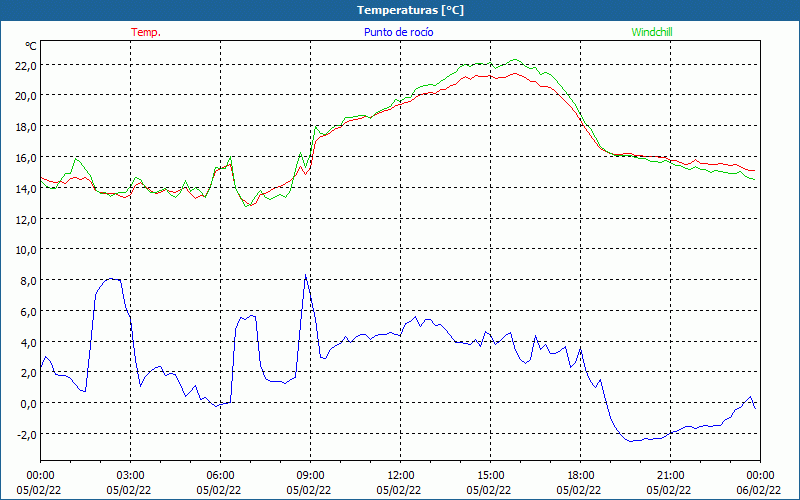Click the "03:00" time label on the x-axis

click(x=130, y=476)
